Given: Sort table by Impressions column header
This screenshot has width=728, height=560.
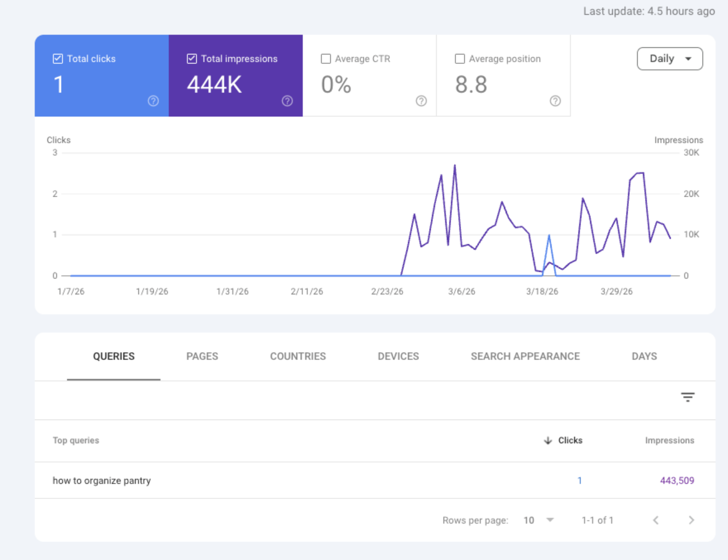Looking at the screenshot, I should 670,440.
